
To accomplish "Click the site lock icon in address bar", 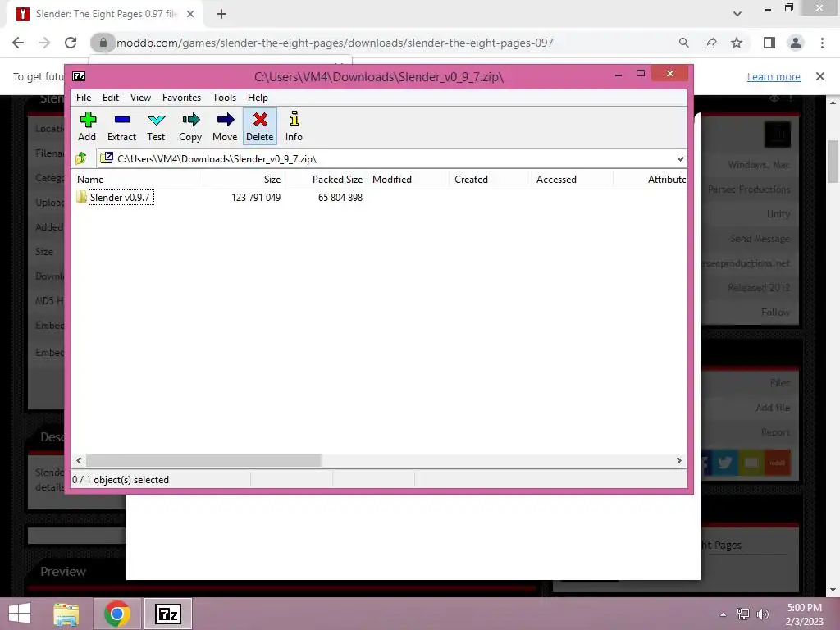I will (103, 43).
